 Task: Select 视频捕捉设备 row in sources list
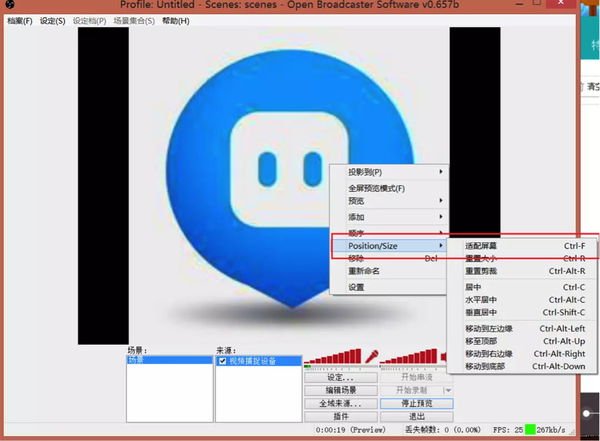[x=259, y=361]
